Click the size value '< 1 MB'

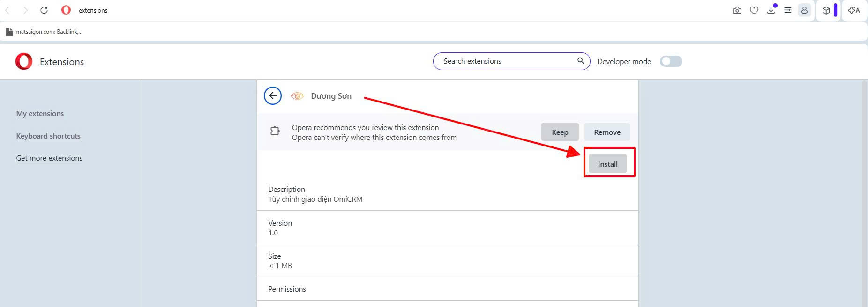coord(280,266)
